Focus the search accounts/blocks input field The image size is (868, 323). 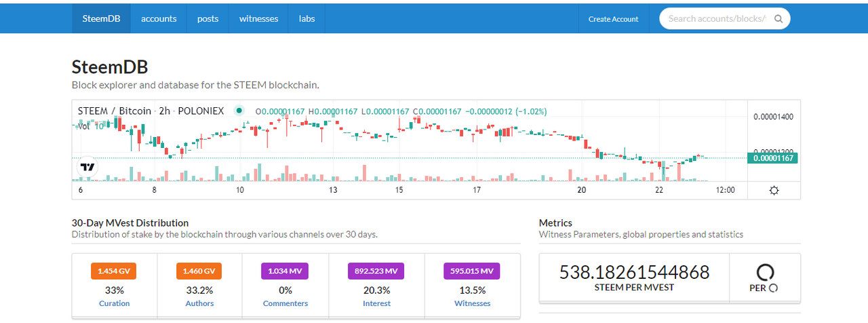tap(716, 19)
